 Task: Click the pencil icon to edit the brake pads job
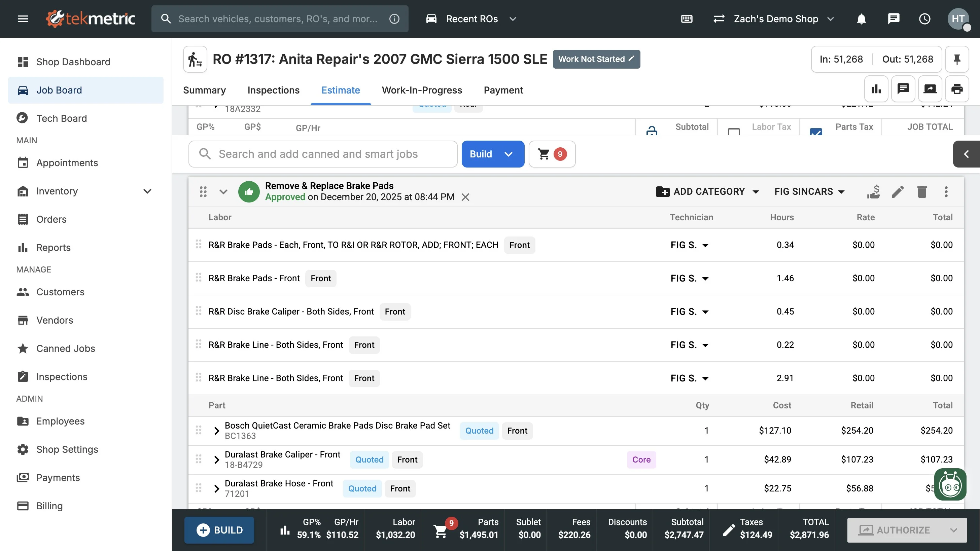pos(898,191)
